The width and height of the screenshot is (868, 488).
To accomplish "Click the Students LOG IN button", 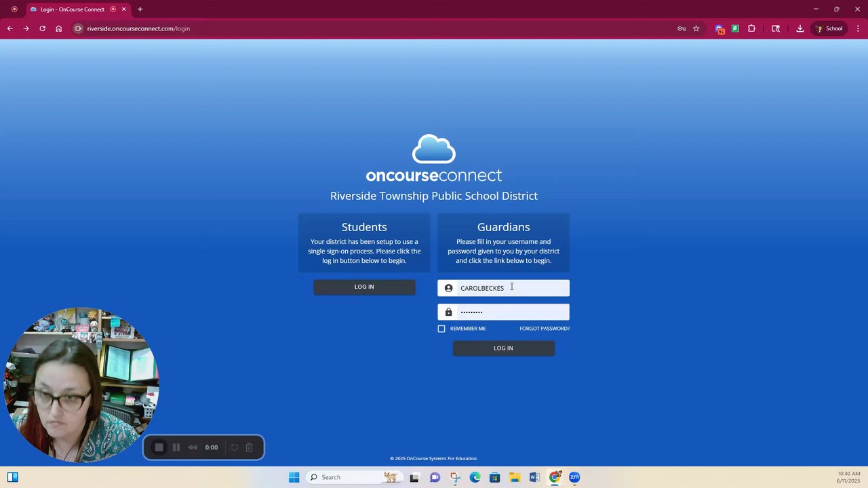I will pos(364,287).
